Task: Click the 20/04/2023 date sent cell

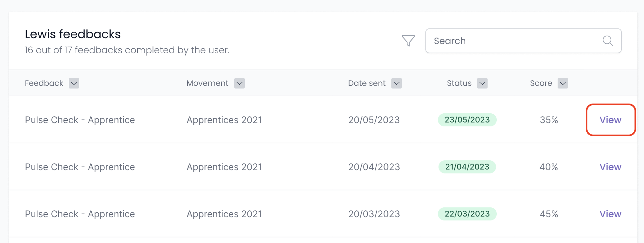Action: coord(374,167)
